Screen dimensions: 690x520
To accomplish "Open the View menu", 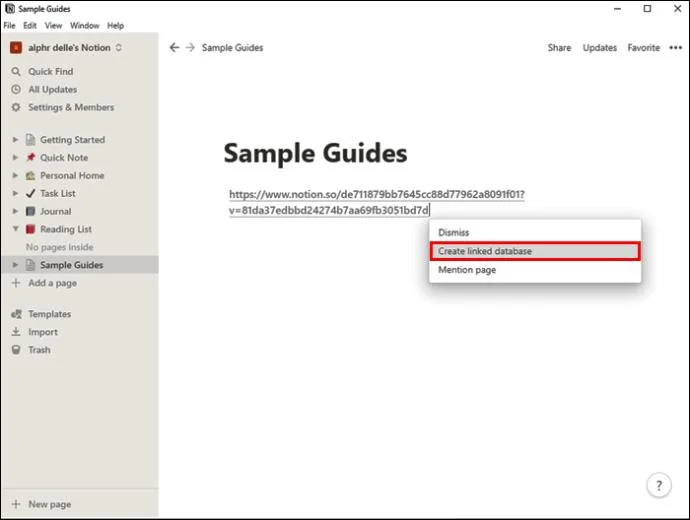I will pyautogui.click(x=53, y=26).
